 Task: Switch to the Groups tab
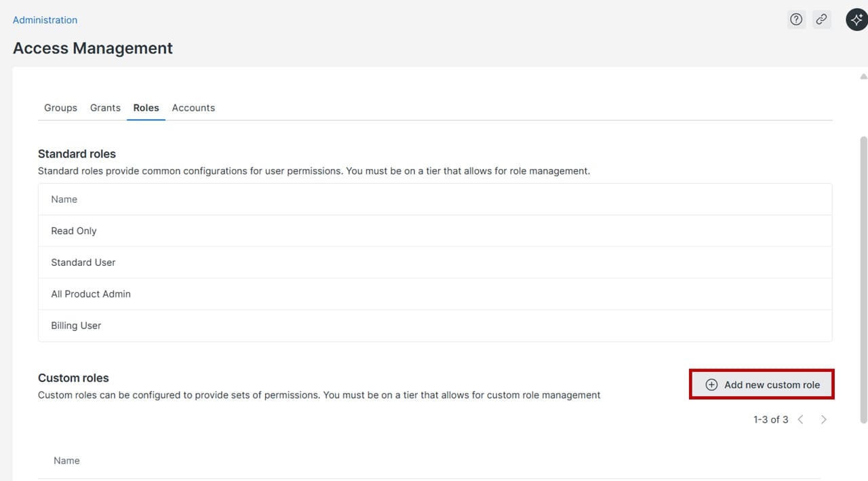click(x=60, y=108)
